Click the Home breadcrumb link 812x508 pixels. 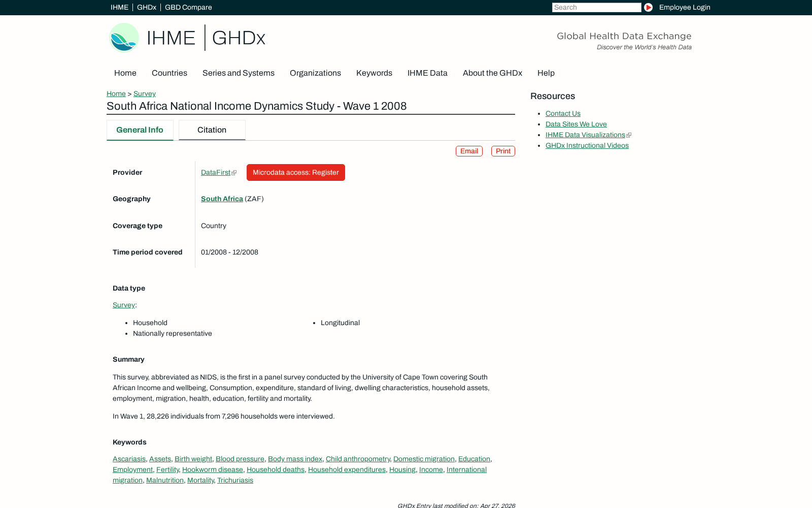pos(116,93)
